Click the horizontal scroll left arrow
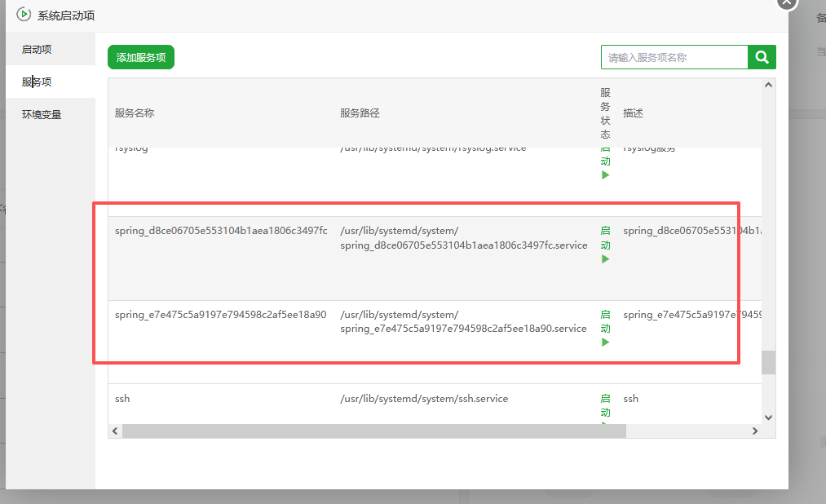This screenshot has height=504, width=826. point(115,431)
